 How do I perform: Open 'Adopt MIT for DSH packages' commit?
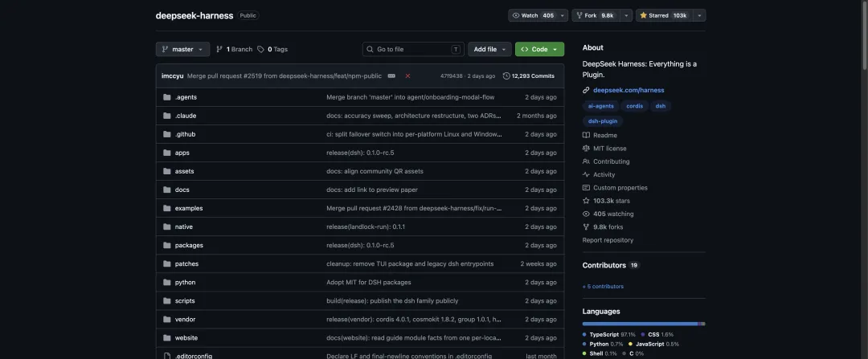click(x=369, y=283)
